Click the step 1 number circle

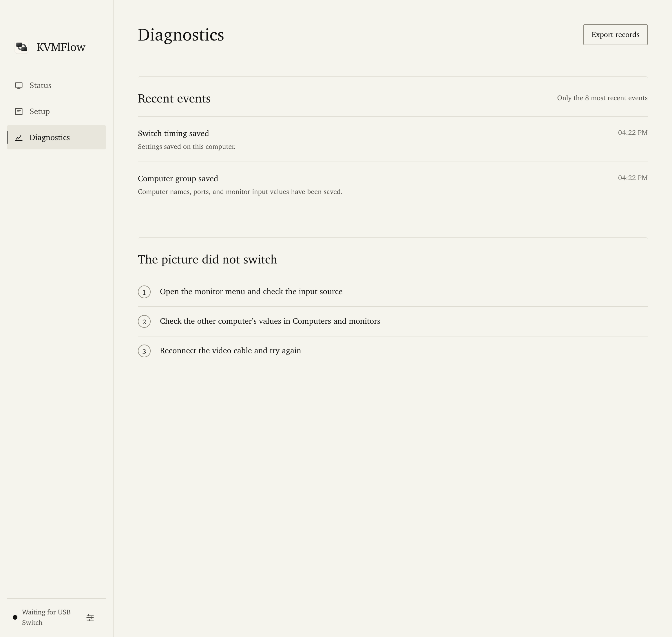144,292
